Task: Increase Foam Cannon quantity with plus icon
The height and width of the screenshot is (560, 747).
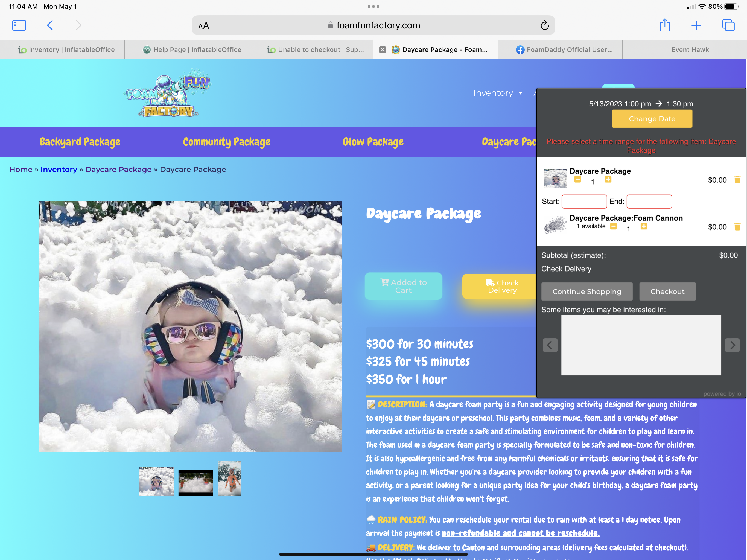Action: point(644,226)
